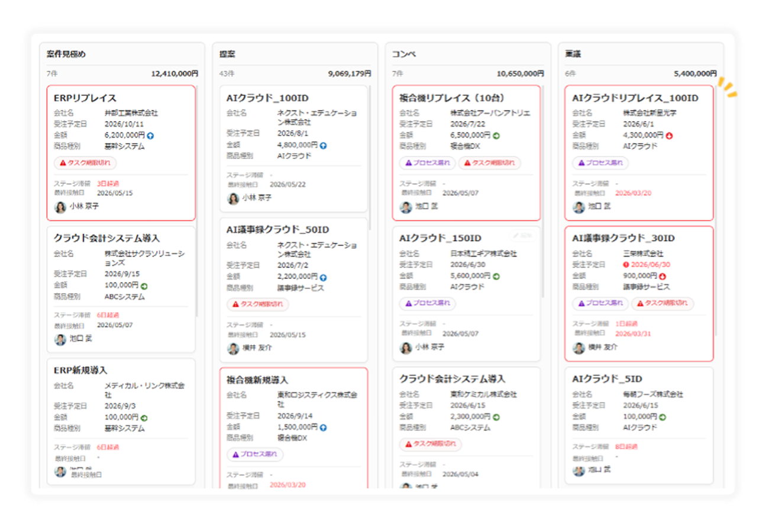Open クラウド会計システム導入 in the コンペ column
This screenshot has height=532, width=769.
click(453, 379)
